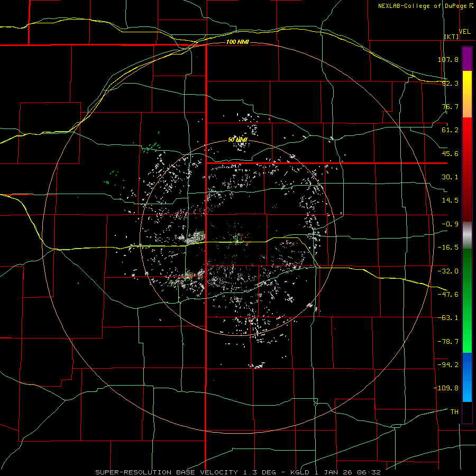476x476 pixels.
Task: Click the [KT] units label
Action: tap(452, 36)
